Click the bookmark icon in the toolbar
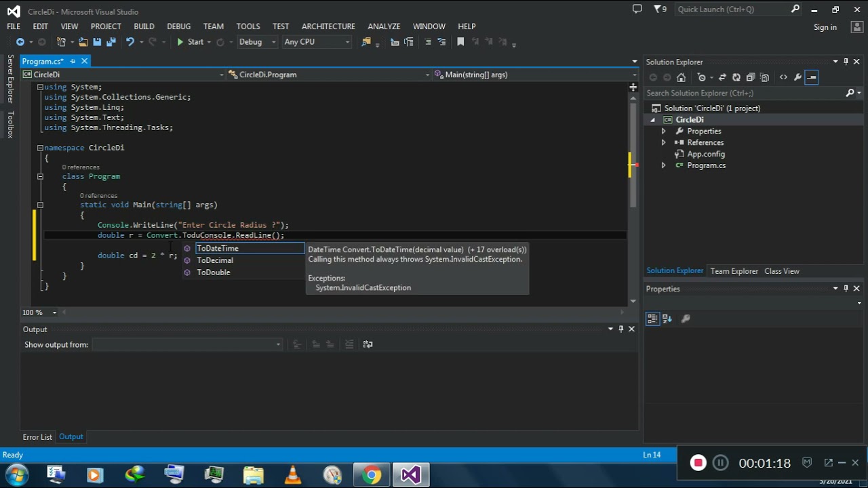This screenshot has width=868, height=488. click(x=460, y=42)
